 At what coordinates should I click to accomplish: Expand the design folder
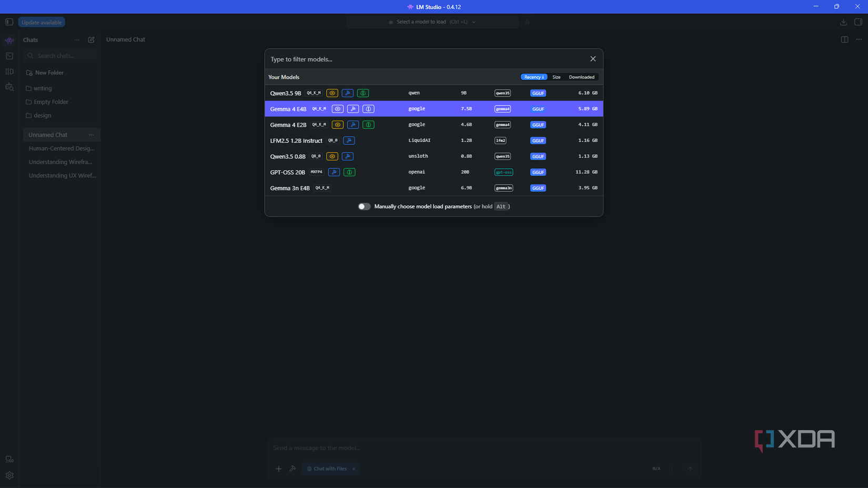pos(43,116)
